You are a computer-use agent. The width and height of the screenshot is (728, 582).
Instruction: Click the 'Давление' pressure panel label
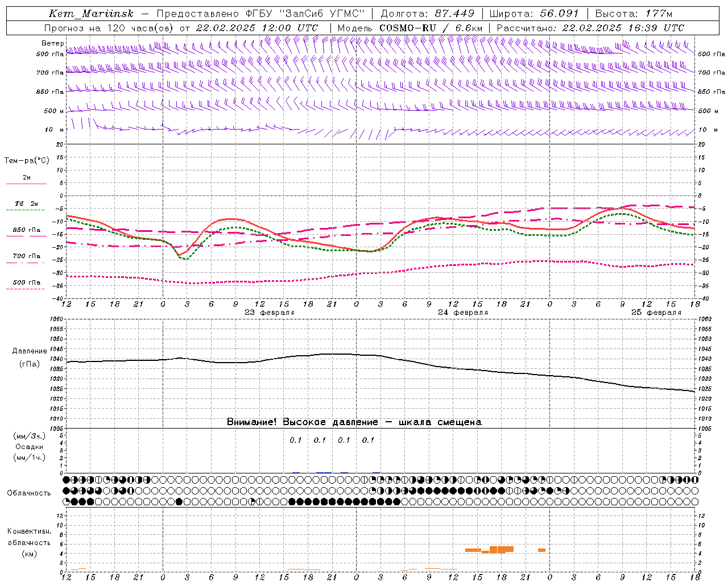(x=30, y=351)
